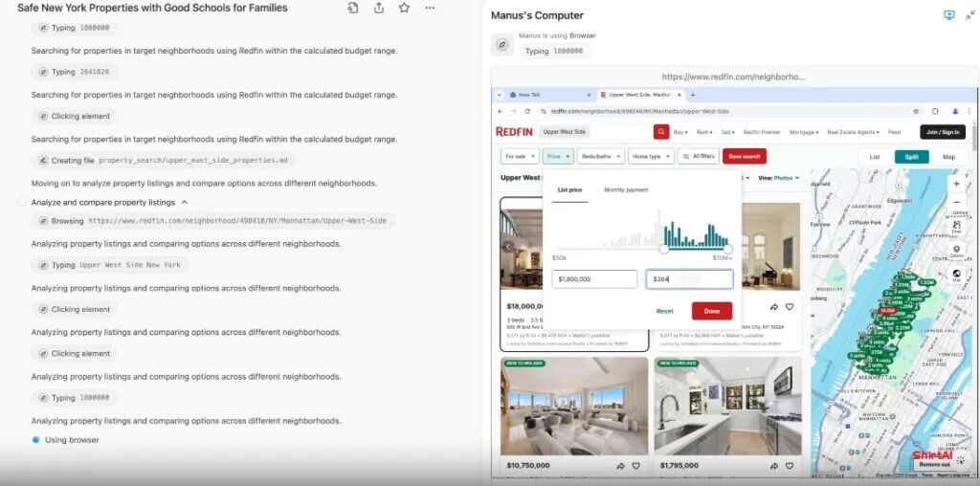Toggle the Price filter dropdown
The width and height of the screenshot is (980, 486).
(558, 156)
